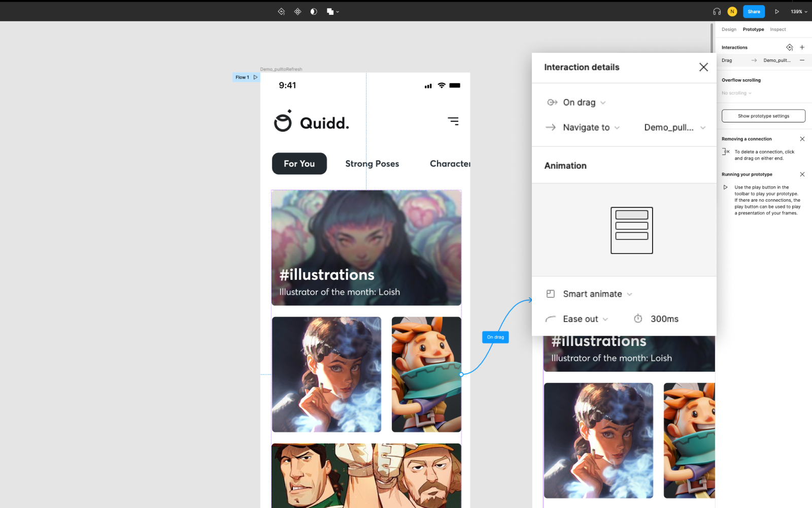Open the Navigate to action dropdown

click(x=591, y=128)
